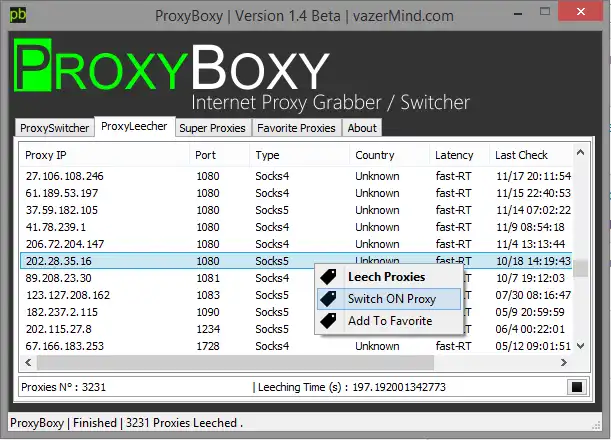The image size is (611, 440).
Task: Select proxy row 61.189.53.197
Action: point(296,193)
